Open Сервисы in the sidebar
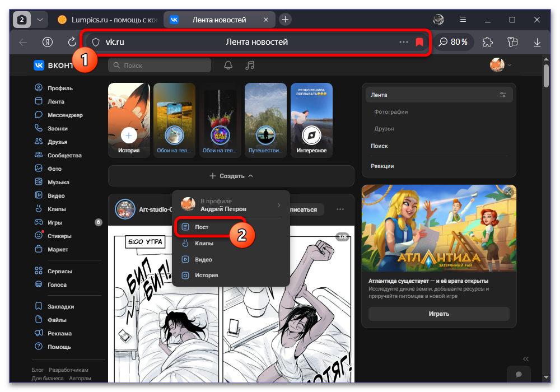The height and width of the screenshot is (392, 560). pos(53,272)
